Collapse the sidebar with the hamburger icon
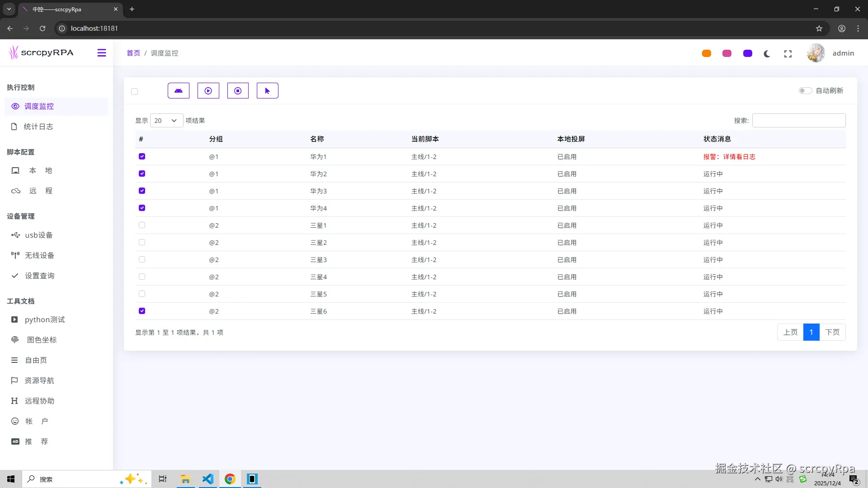Viewport: 868px width, 488px height. point(102,53)
